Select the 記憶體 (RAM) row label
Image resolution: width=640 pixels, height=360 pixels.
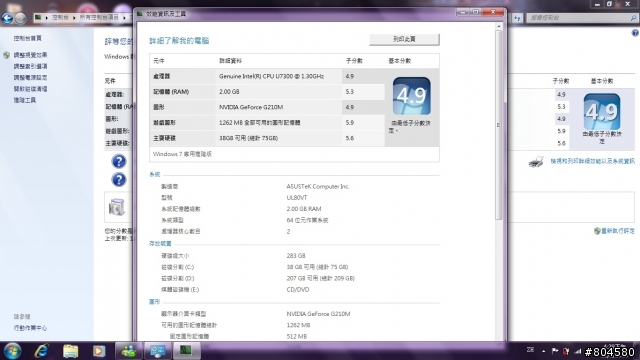click(x=171, y=92)
